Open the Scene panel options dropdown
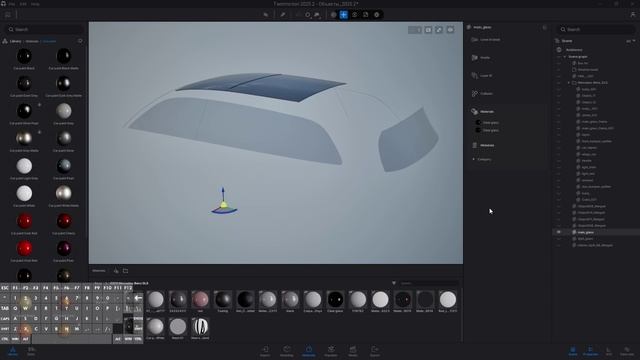This screenshot has height=360, width=640. (631, 41)
